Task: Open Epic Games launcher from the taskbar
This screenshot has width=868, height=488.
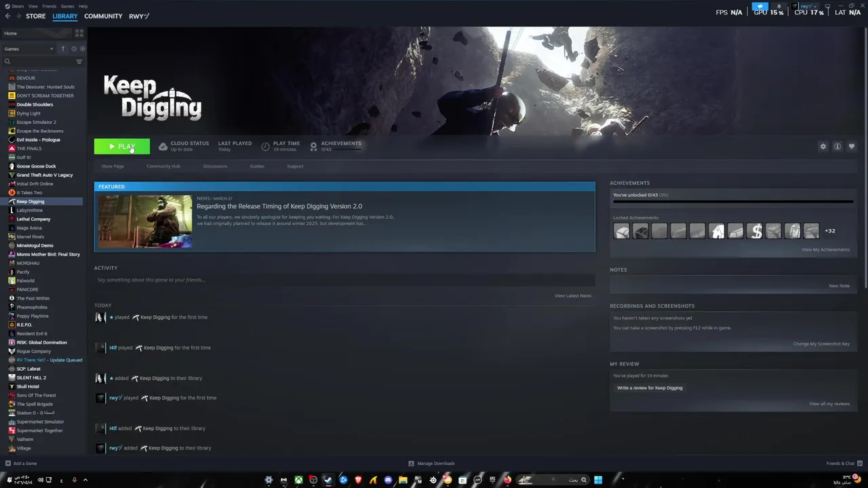Action: (x=492, y=480)
